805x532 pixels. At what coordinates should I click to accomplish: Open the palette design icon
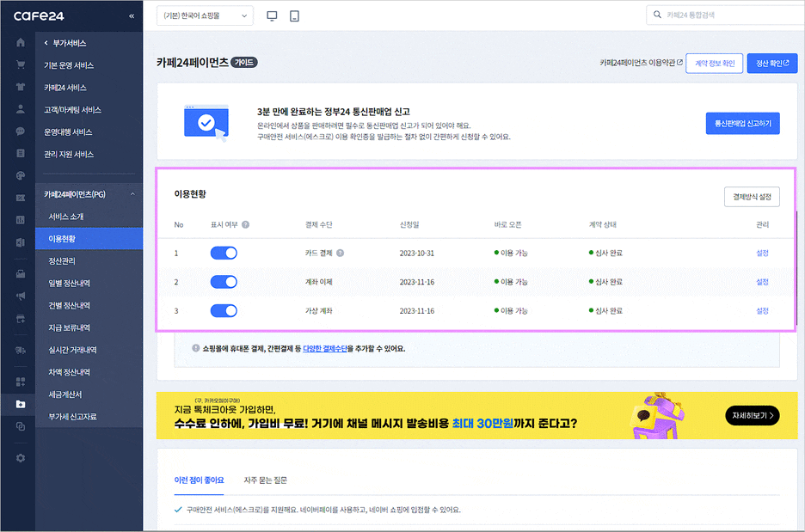[x=21, y=175]
